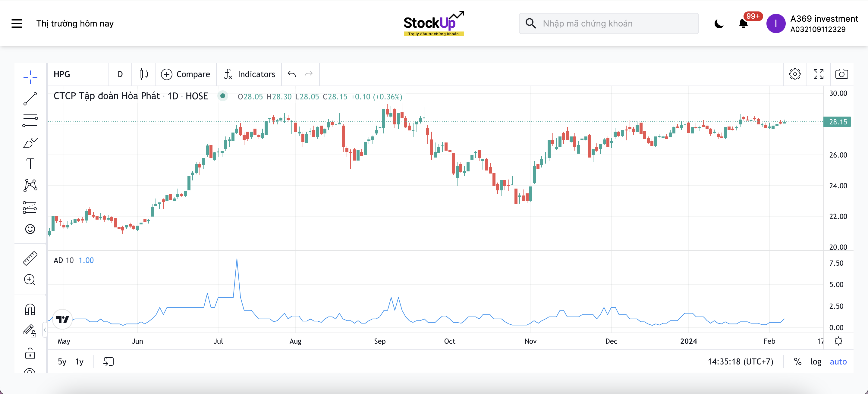Viewport: 868px width, 394px height.
Task: Open the hamburger menu
Action: [17, 23]
